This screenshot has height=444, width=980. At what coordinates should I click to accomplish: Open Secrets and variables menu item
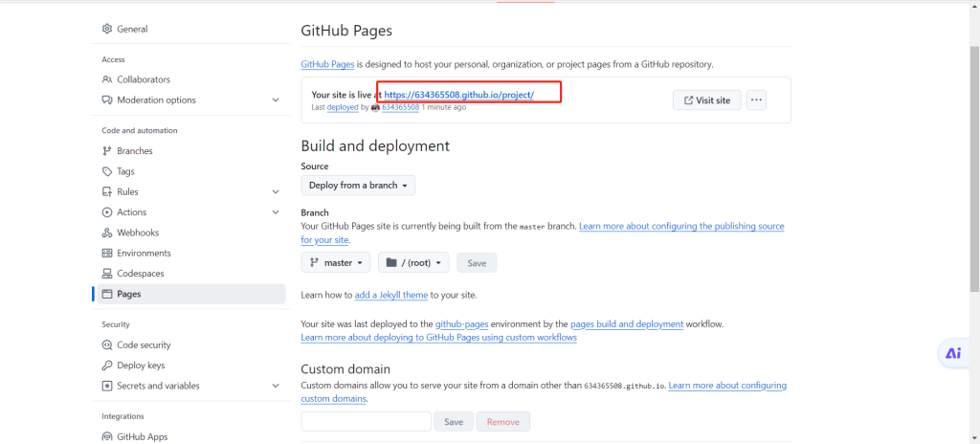[158, 386]
